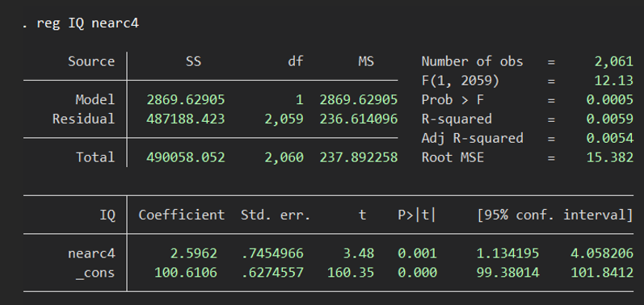Viewport: 644px width, 305px height.
Task: Click _cons coefficient 100.6106
Action: point(186,273)
